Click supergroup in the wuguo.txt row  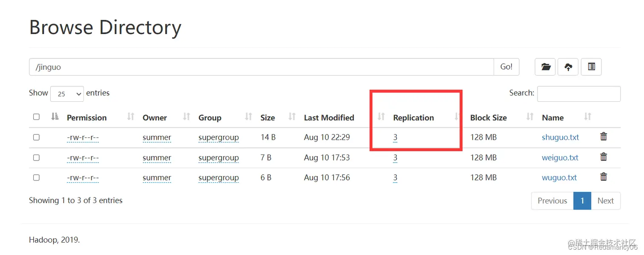(218, 178)
